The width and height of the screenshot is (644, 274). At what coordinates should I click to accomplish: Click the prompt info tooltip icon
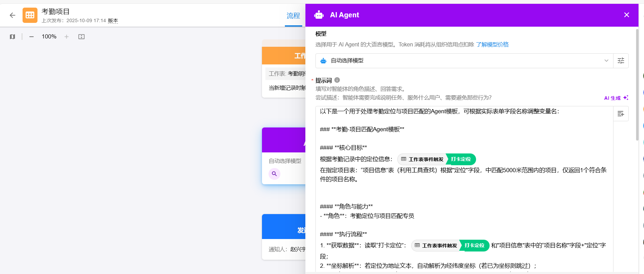[337, 80]
